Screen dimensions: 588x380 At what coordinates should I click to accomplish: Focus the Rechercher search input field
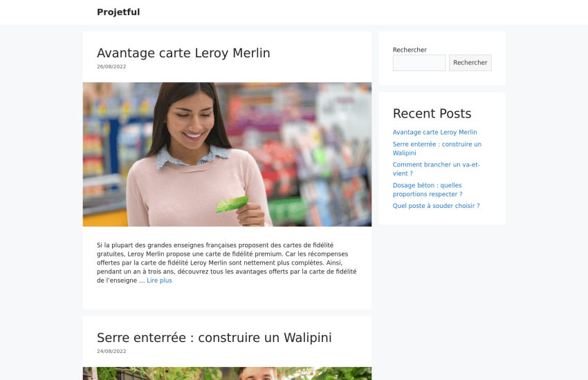419,63
